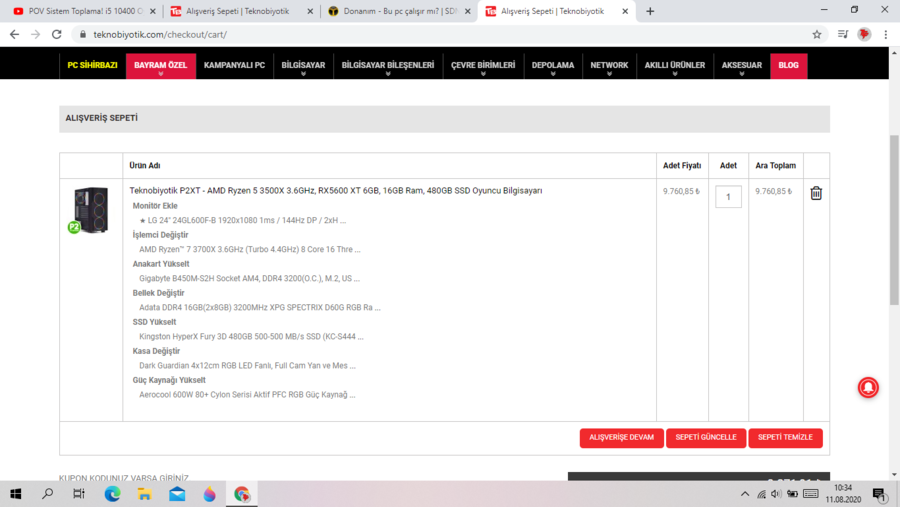Open Chrome media control icon
The image size is (900, 507).
843,34
